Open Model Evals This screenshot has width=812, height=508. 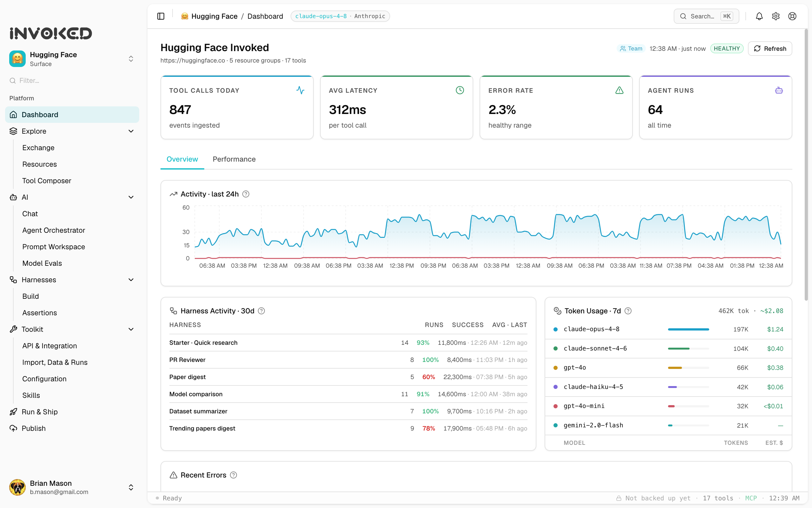[x=42, y=263]
